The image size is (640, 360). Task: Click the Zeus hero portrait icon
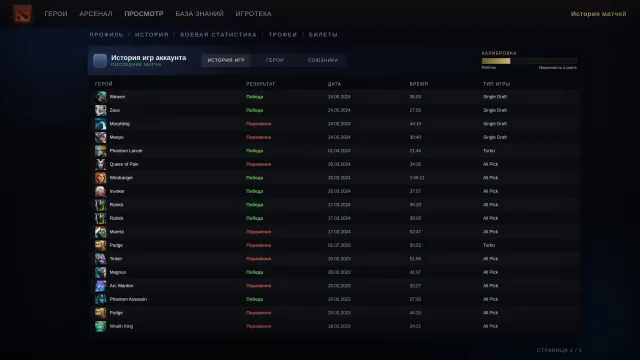click(100, 110)
